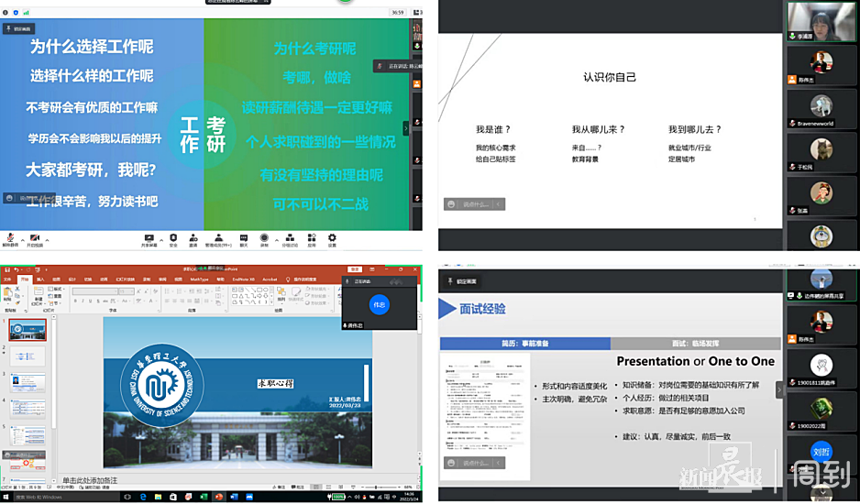Click the notes area '单击此处添加备注'
The image size is (860, 504).
pos(90,480)
